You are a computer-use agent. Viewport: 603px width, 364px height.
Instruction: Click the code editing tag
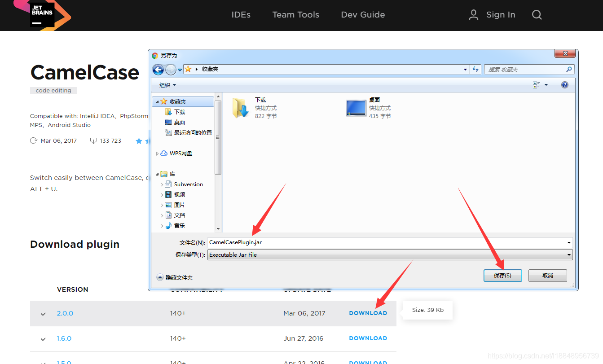[53, 90]
